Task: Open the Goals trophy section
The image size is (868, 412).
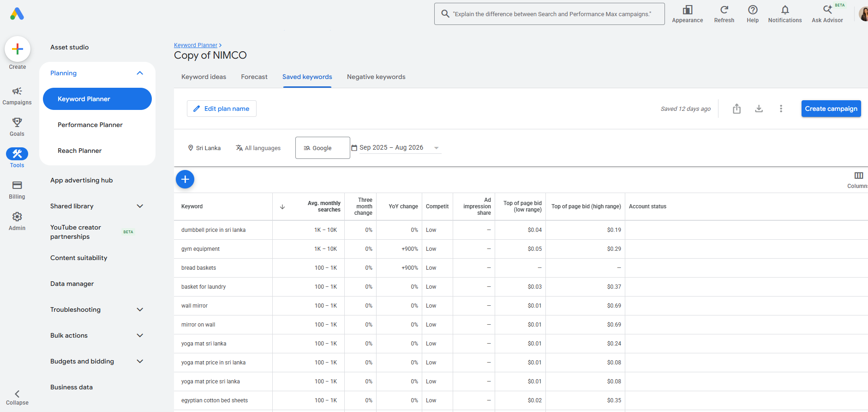Action: pyautogui.click(x=17, y=127)
